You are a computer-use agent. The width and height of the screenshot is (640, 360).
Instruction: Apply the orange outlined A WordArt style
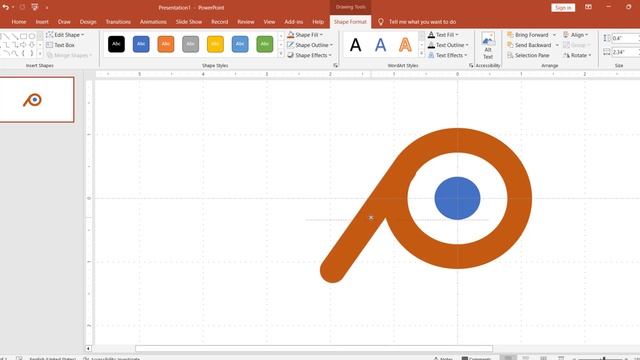405,44
